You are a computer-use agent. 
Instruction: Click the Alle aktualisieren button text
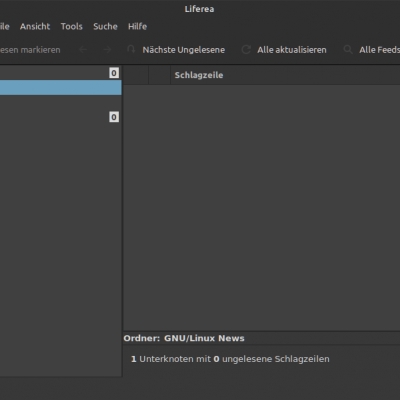pyautogui.click(x=292, y=50)
